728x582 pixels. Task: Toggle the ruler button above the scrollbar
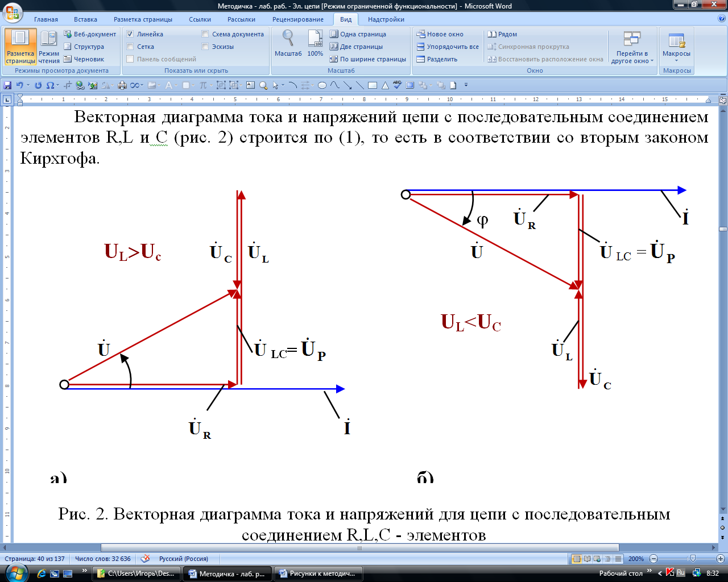[723, 100]
